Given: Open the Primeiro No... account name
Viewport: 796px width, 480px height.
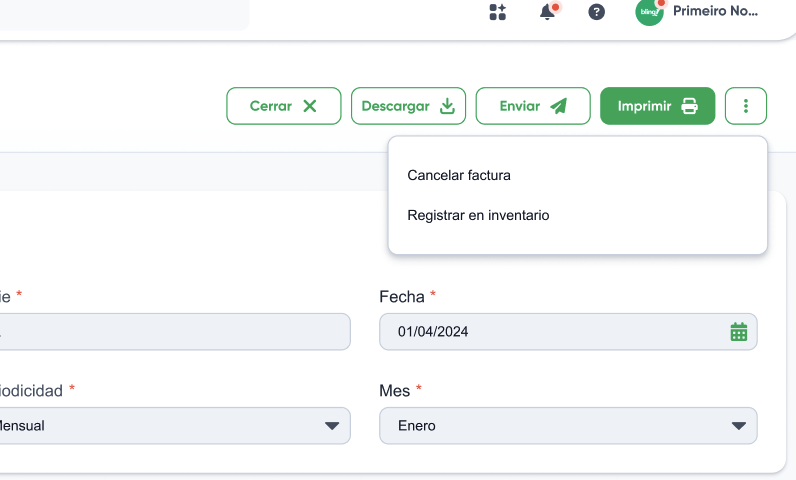Looking at the screenshot, I should coord(715,11).
